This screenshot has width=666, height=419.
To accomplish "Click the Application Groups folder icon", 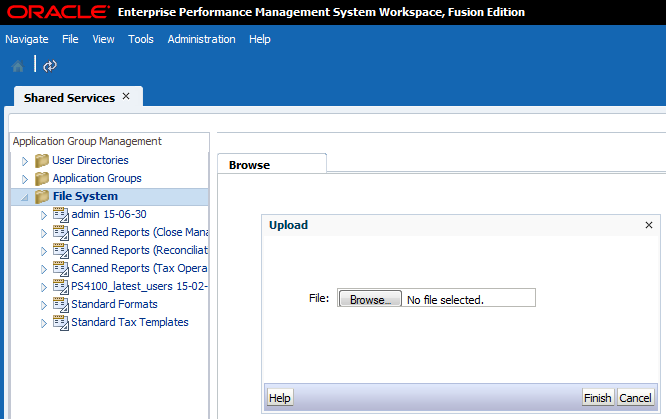I will click(x=42, y=178).
